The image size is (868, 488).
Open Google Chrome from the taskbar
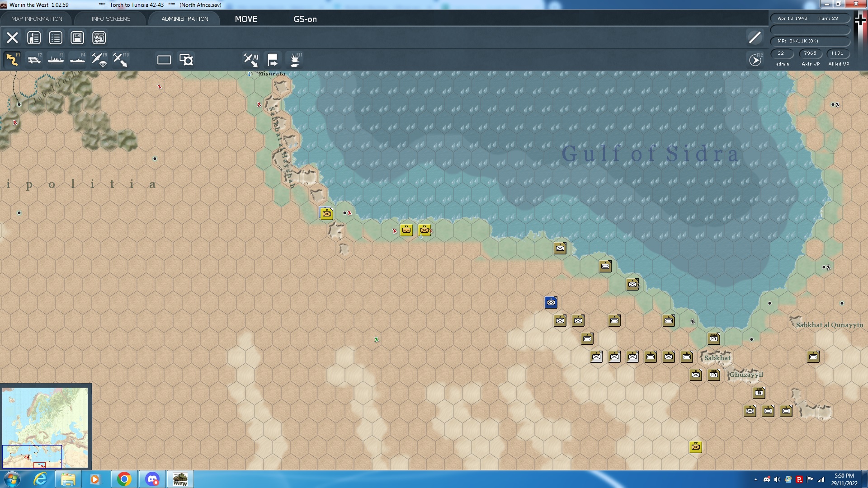coord(124,479)
